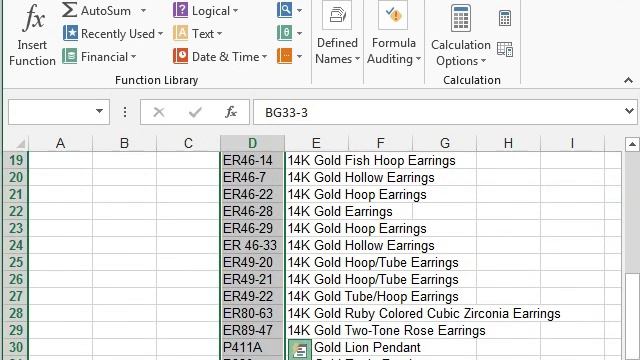
Task: Select column F header
Action: [380, 143]
